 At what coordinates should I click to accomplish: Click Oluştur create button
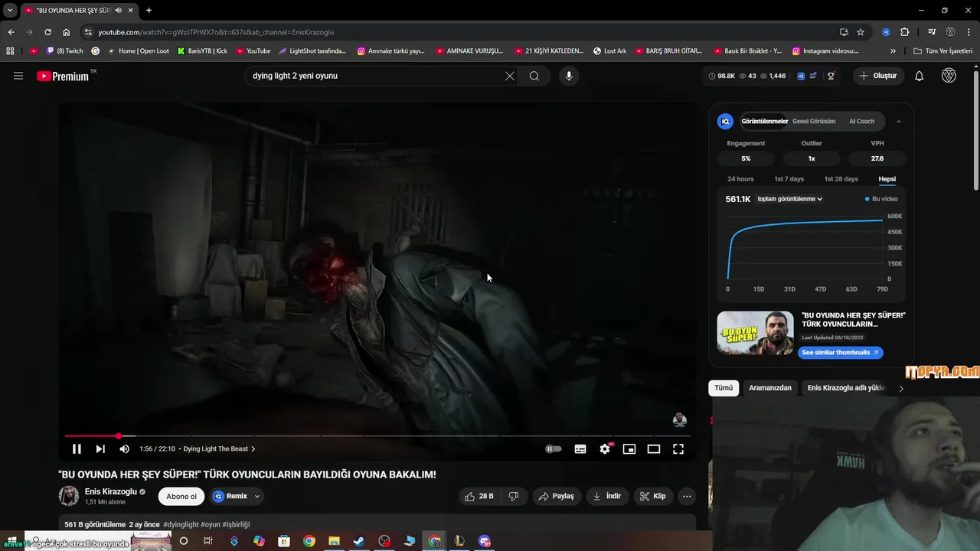pyautogui.click(x=878, y=76)
